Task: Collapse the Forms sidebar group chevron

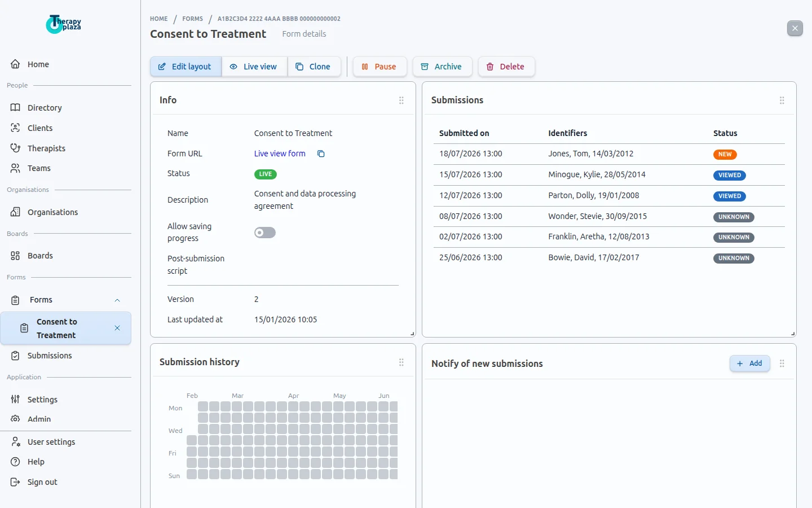Action: (x=117, y=300)
